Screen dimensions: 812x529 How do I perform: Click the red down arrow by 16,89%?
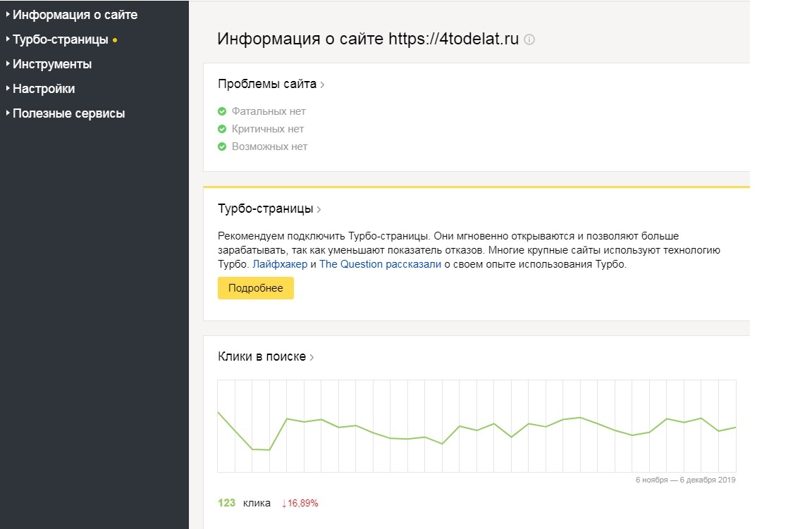[x=284, y=503]
